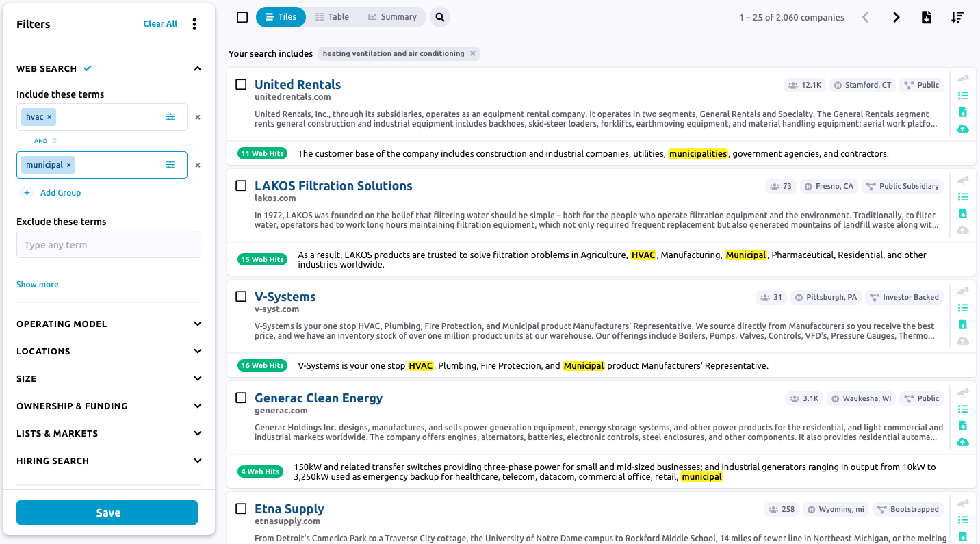
Task: Click the file download icon on Generac card
Action: 963,426
